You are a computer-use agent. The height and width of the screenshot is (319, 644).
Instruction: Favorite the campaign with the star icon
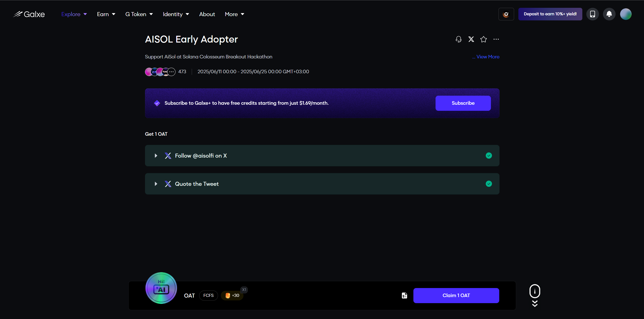(483, 39)
